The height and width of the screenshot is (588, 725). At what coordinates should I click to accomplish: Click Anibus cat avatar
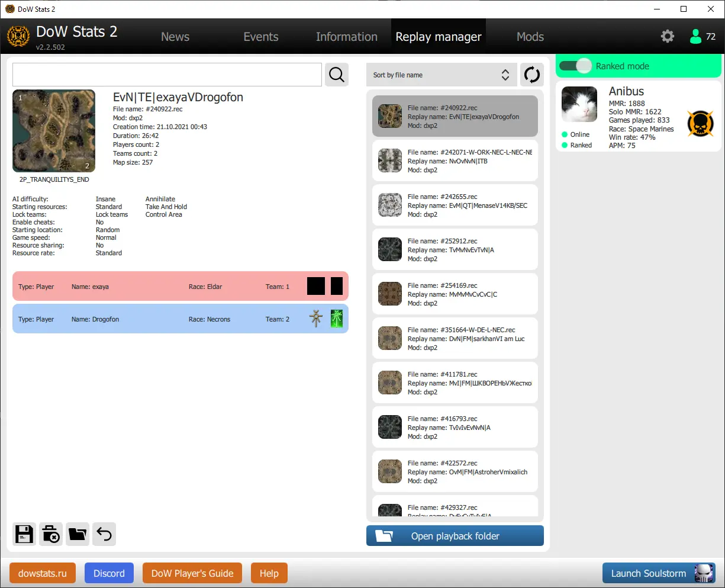click(579, 104)
